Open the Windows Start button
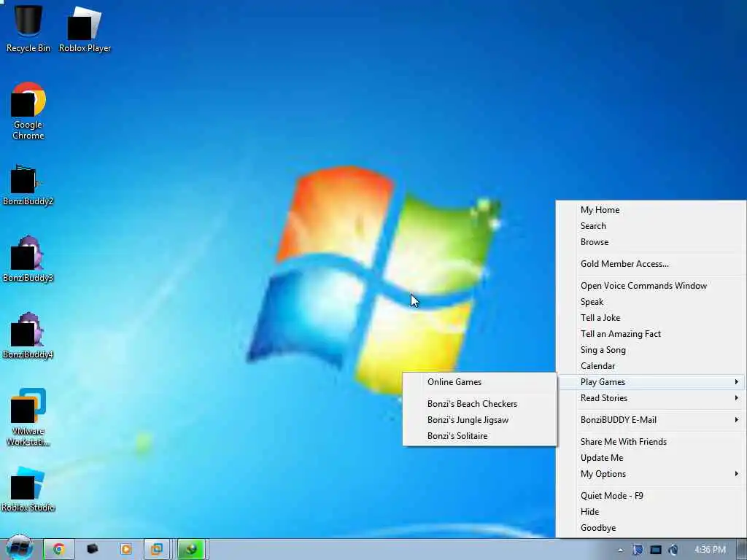This screenshot has width=747, height=560. (19, 548)
